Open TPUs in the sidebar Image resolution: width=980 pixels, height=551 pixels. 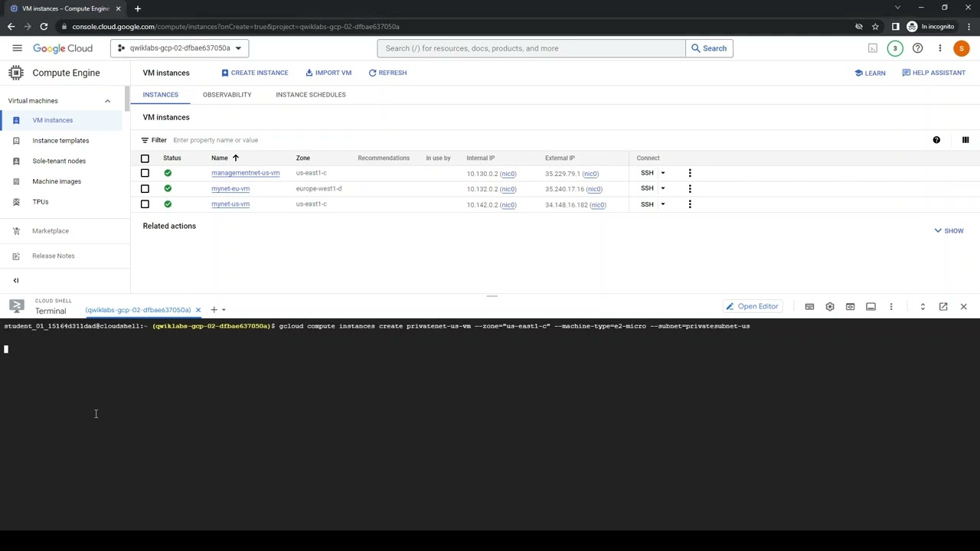pyautogui.click(x=41, y=202)
